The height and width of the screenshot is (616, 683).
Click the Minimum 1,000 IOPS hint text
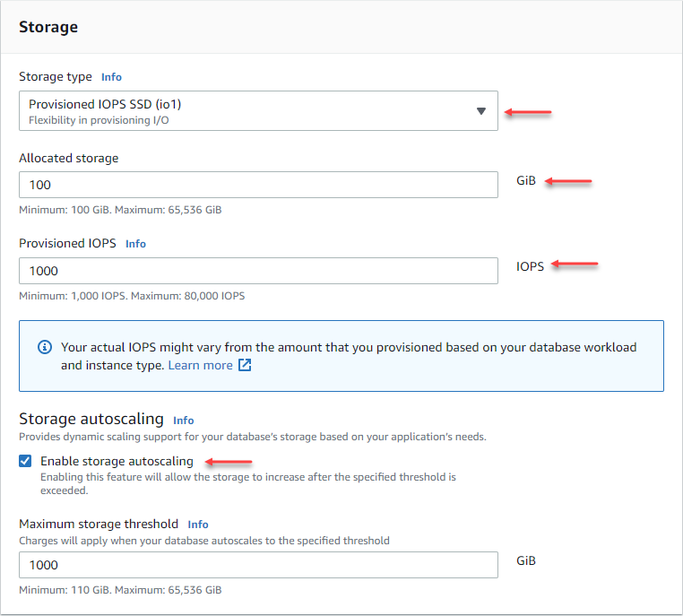[x=132, y=296]
